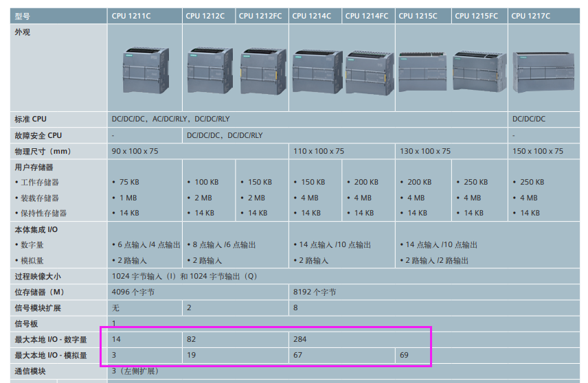The height and width of the screenshot is (383, 588).
Task: Click the CPU 1215FC column header
Action: 480,16
